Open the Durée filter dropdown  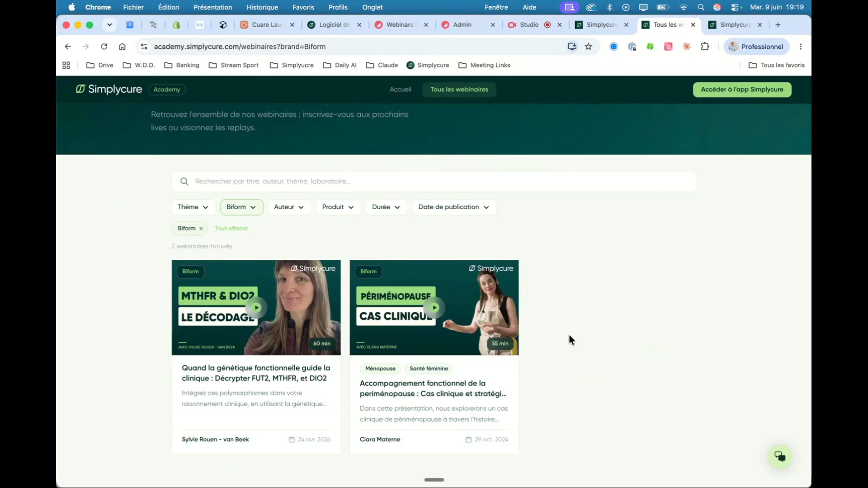(386, 207)
